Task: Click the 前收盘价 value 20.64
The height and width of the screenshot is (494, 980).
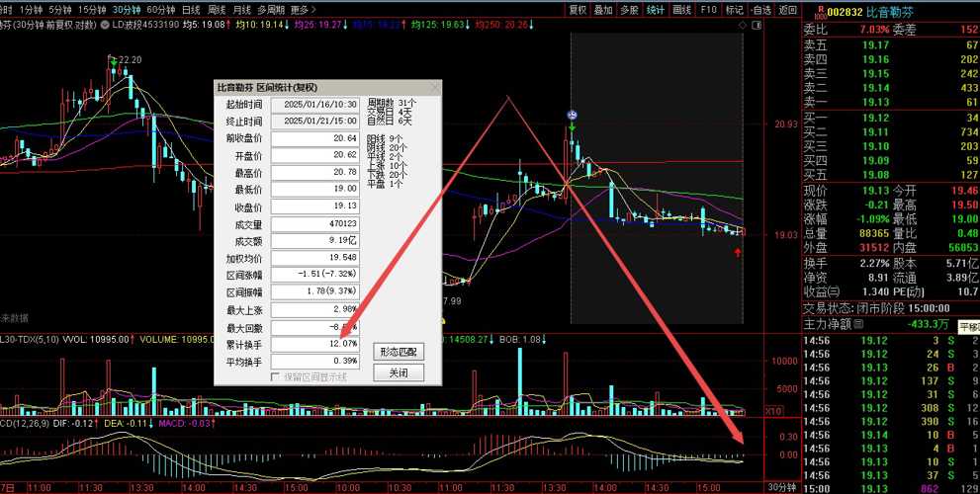Action: (x=315, y=138)
